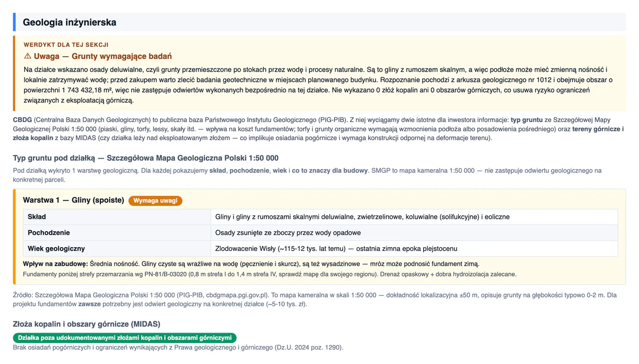Click the warning triangle icon beside Uwaga
Screen dimensions: 639x364
click(27, 56)
